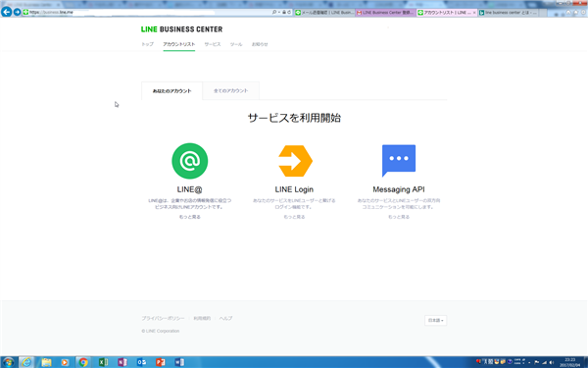Screen dimensions: 588x368
Task: Click the browser forward arrow button
Action: [x=17, y=12]
